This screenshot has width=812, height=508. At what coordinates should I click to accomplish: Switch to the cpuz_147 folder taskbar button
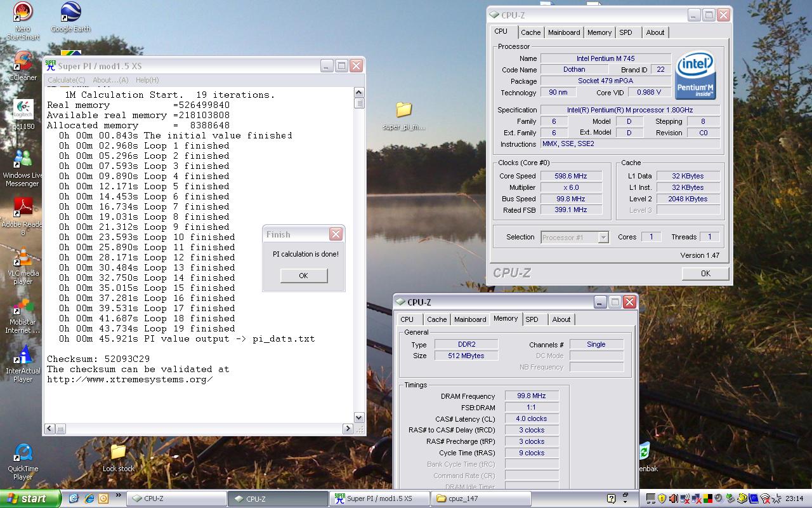pyautogui.click(x=480, y=498)
